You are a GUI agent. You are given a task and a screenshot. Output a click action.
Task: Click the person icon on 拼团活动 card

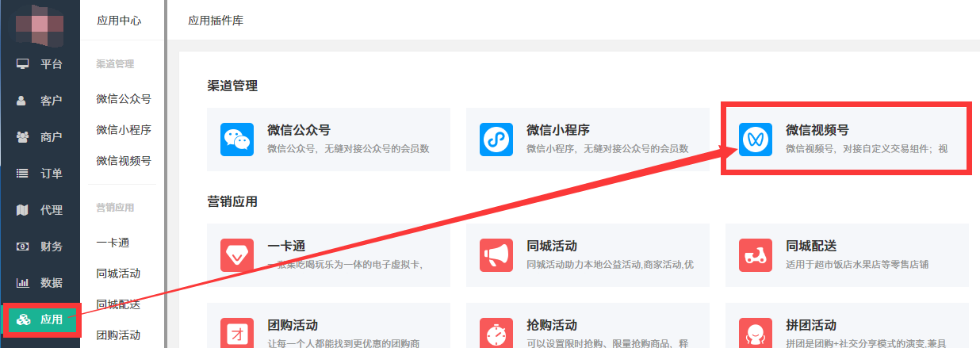pyautogui.click(x=756, y=333)
